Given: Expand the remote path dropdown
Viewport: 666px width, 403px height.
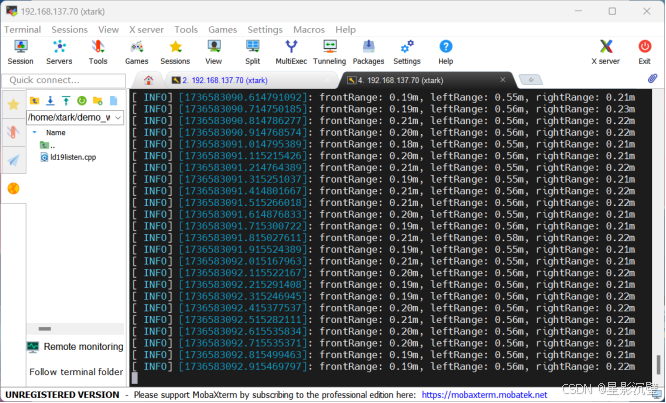Looking at the screenshot, I should [118, 118].
